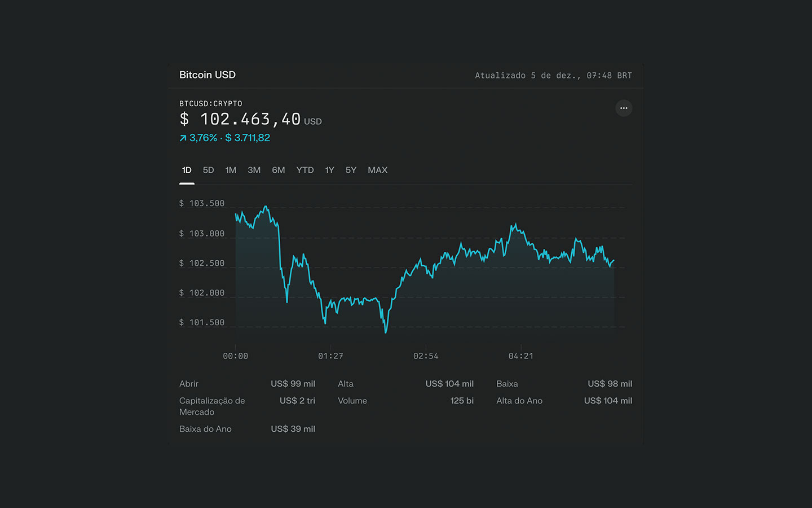Choose the 3M time range tab
Viewport: 812px width, 508px height.
pos(254,170)
